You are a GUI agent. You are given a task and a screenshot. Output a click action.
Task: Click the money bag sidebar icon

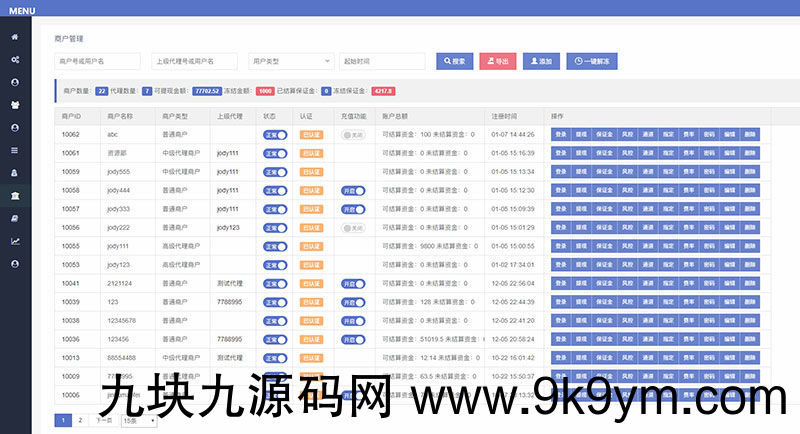coord(15,173)
